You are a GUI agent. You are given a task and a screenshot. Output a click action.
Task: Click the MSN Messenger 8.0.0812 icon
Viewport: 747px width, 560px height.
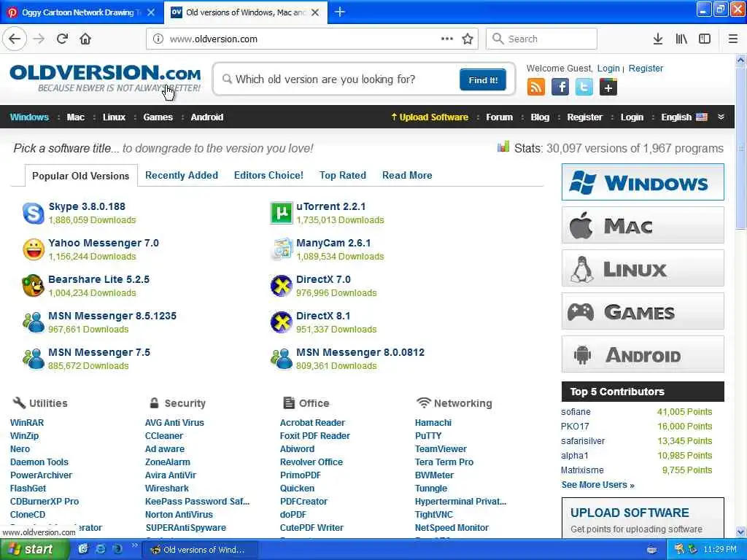pos(281,359)
